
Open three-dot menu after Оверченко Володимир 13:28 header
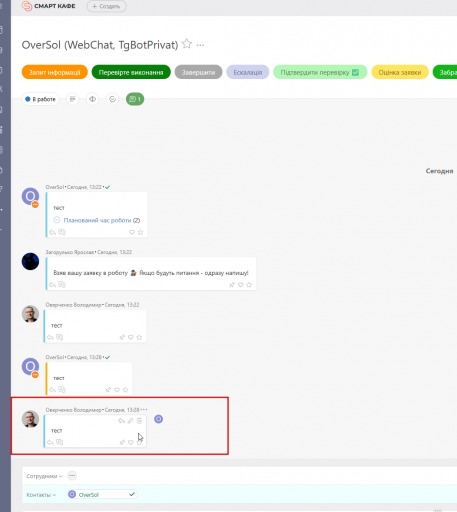(144, 410)
